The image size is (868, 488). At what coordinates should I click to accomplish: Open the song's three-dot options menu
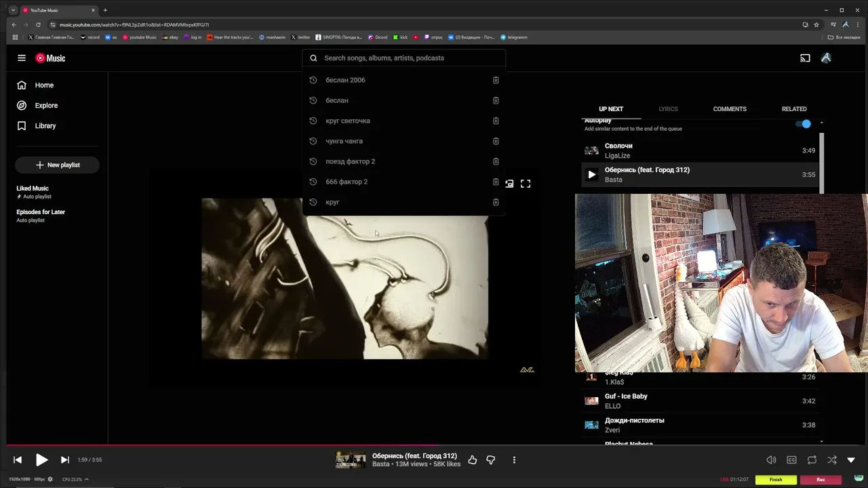514,460
